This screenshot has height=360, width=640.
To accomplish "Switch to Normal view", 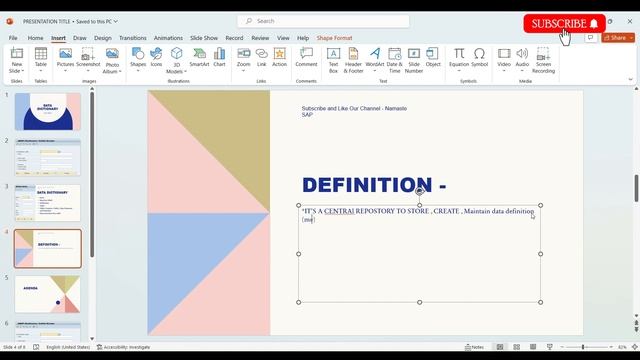I will 500,347.
